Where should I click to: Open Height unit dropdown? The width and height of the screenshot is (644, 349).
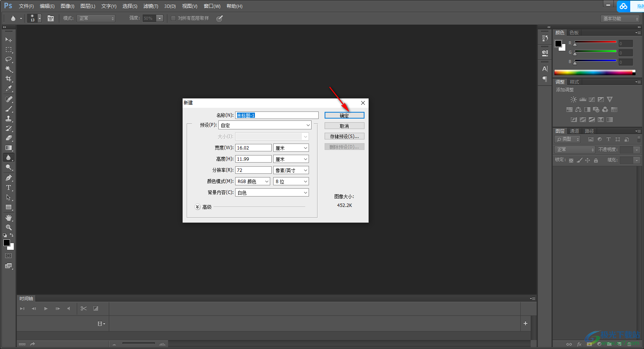[291, 159]
